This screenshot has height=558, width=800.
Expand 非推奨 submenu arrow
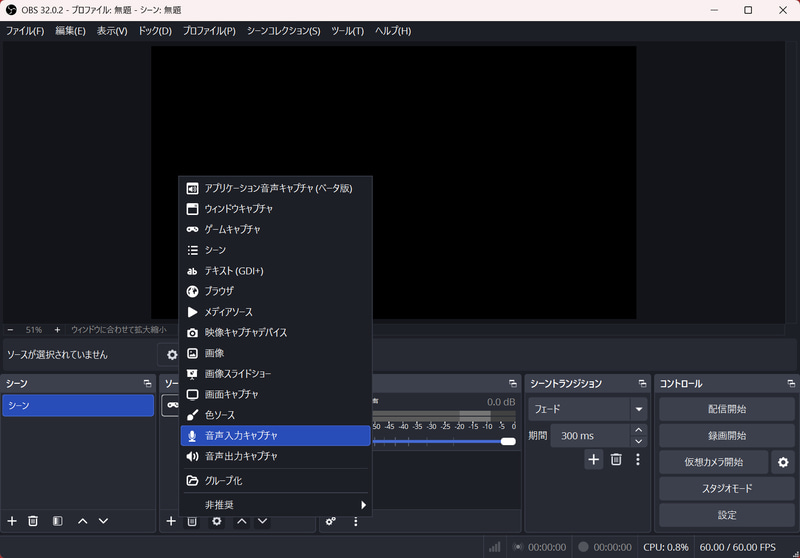(363, 505)
